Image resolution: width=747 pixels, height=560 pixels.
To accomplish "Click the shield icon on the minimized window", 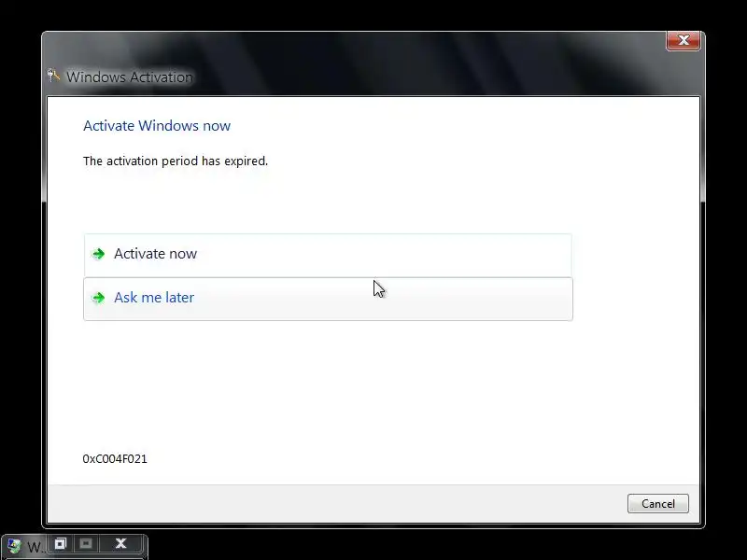I will tap(14, 546).
